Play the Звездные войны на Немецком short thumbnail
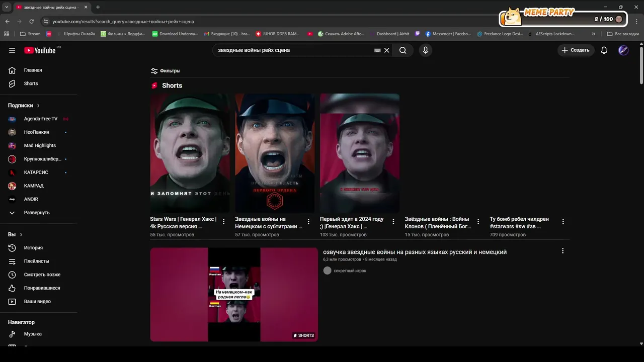 (275, 153)
